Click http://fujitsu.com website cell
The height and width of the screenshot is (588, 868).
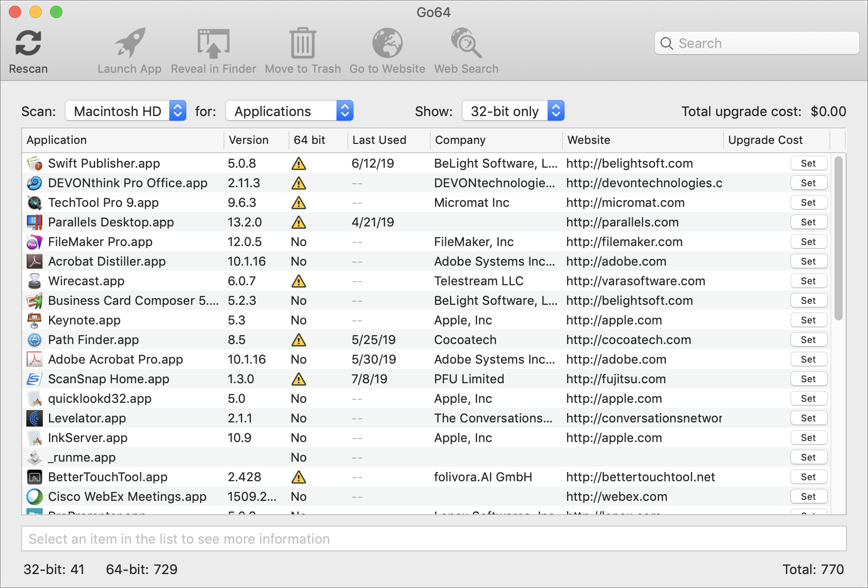pyautogui.click(x=616, y=379)
